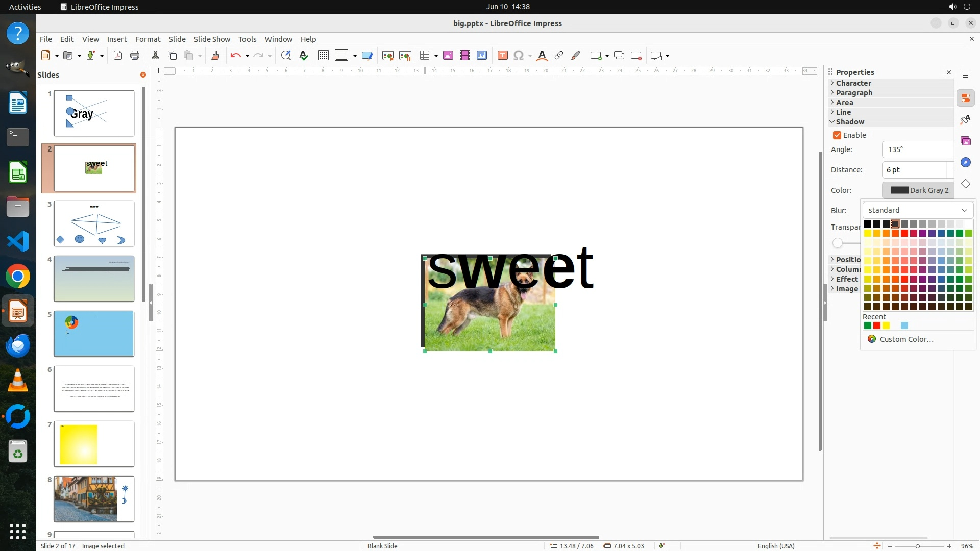Close the Properties sidebar deck
This screenshot has height=551, width=980.
point(949,72)
